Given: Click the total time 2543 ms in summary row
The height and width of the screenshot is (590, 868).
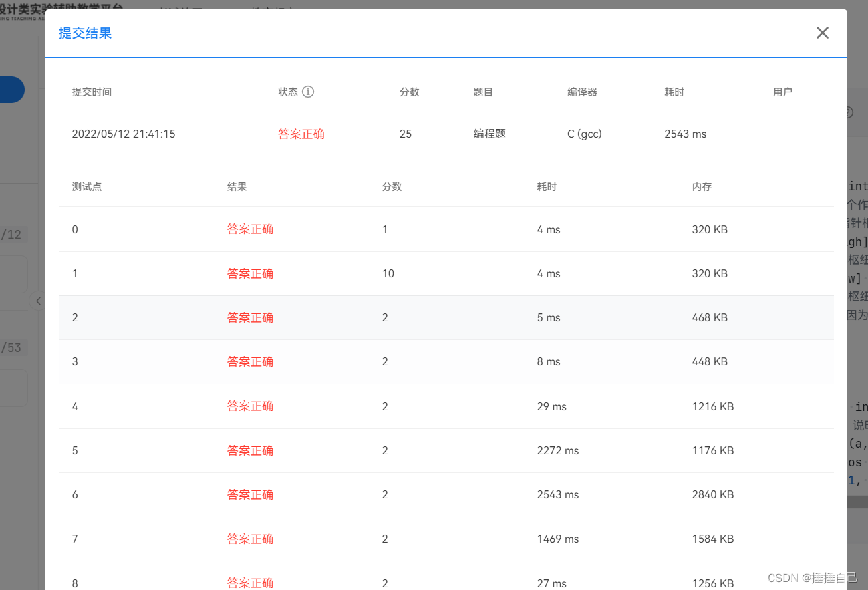Looking at the screenshot, I should pyautogui.click(x=685, y=134).
